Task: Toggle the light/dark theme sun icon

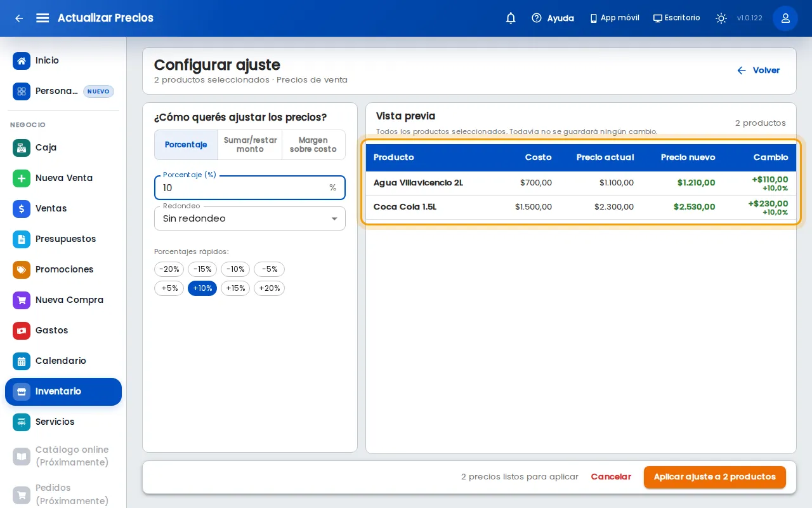Action: click(721, 18)
